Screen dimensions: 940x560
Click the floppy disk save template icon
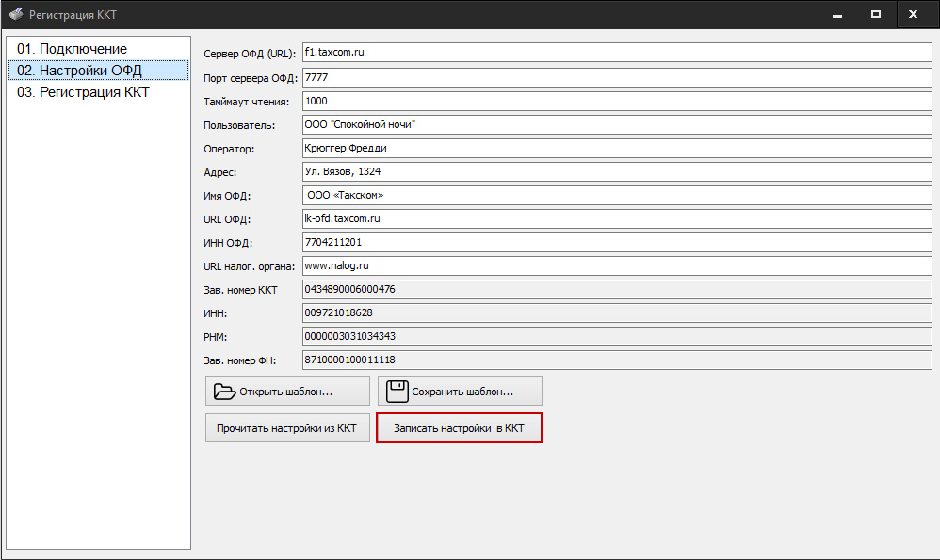click(x=397, y=392)
